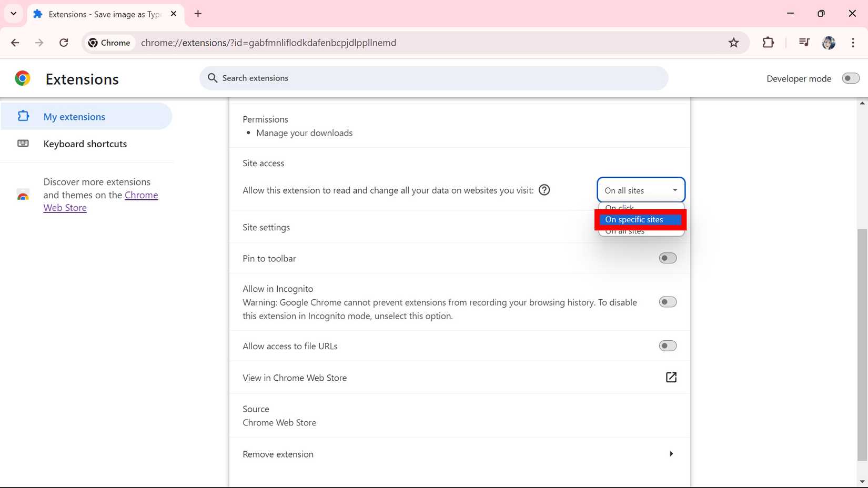Select My extensions in the sidebar
Image resolution: width=868 pixels, height=488 pixels.
click(74, 116)
